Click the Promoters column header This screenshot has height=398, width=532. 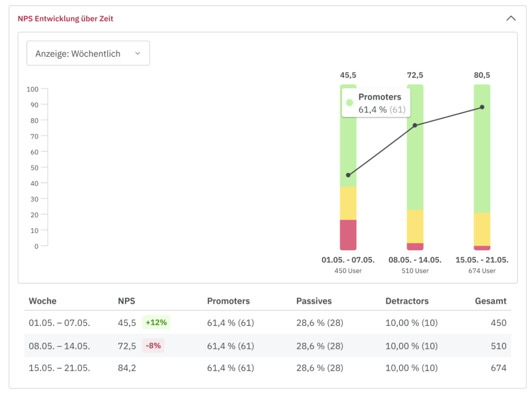(228, 301)
